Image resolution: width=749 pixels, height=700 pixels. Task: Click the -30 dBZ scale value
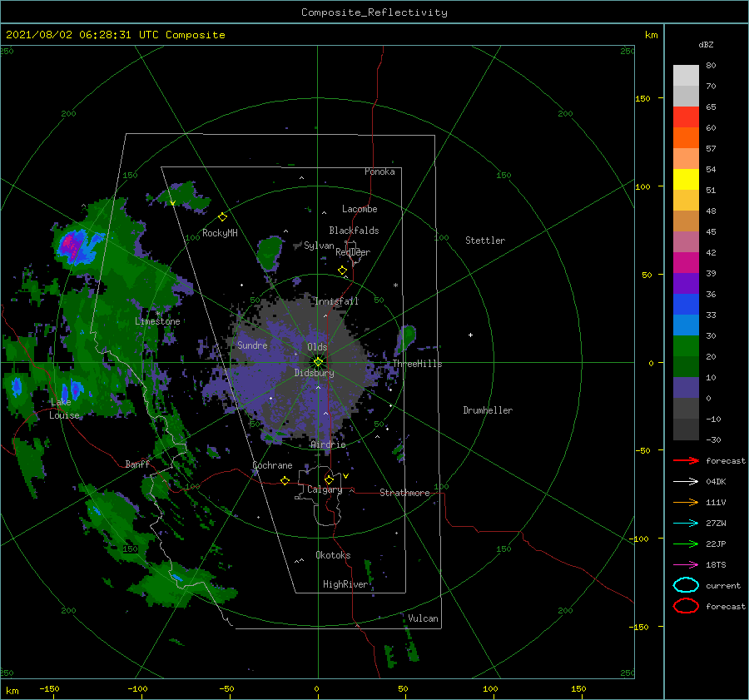(714, 439)
